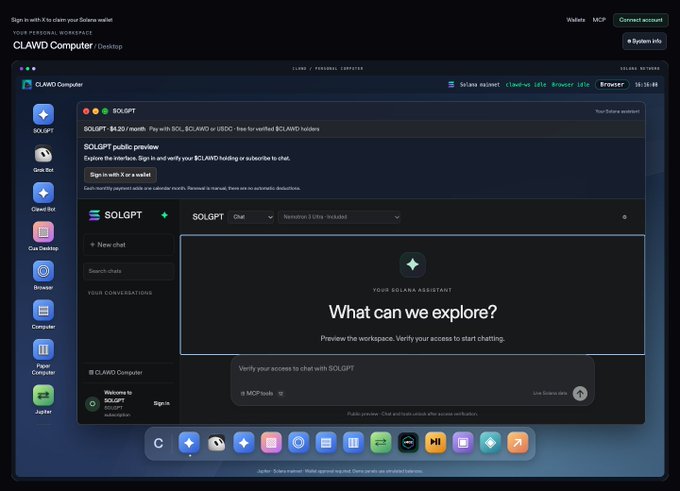The image size is (680, 491).
Task: Click SOLGPT public preview heading
Action: 121,147
